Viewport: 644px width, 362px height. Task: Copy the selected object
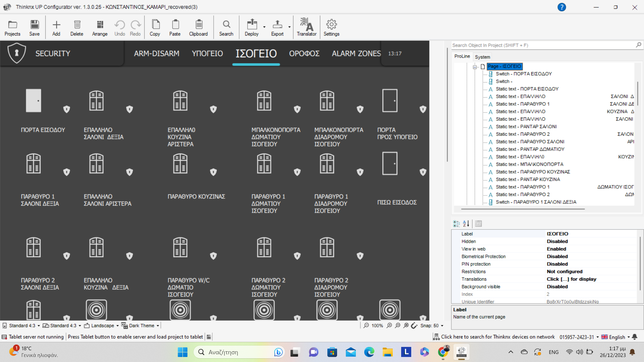(x=155, y=28)
